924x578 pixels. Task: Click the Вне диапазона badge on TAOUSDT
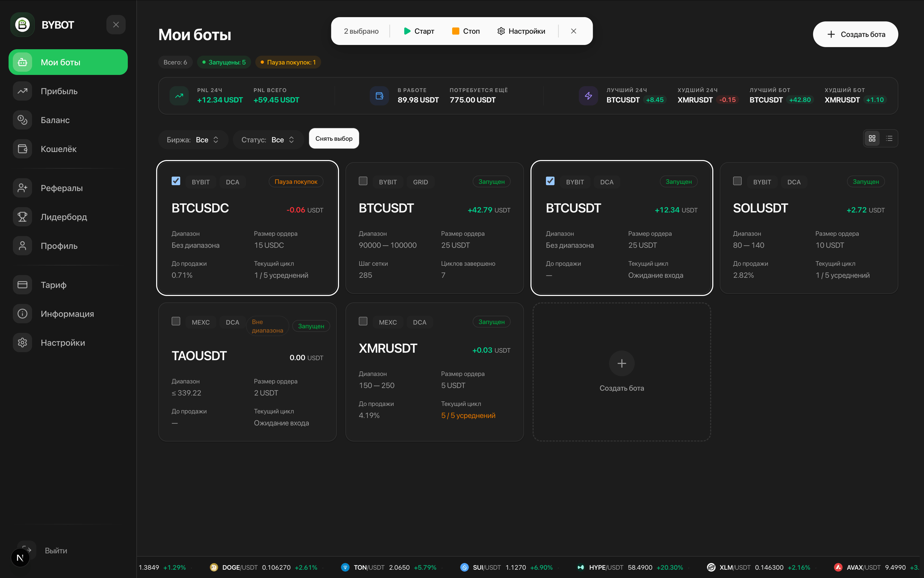click(268, 326)
